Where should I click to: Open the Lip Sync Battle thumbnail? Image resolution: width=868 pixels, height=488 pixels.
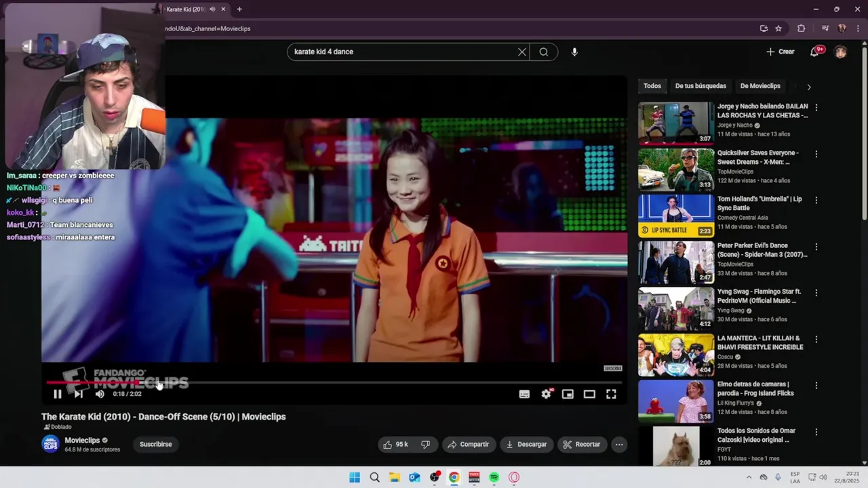point(676,216)
